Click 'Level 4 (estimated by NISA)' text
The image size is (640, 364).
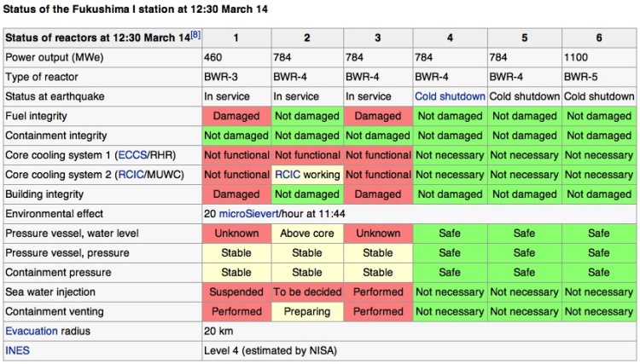[271, 351]
